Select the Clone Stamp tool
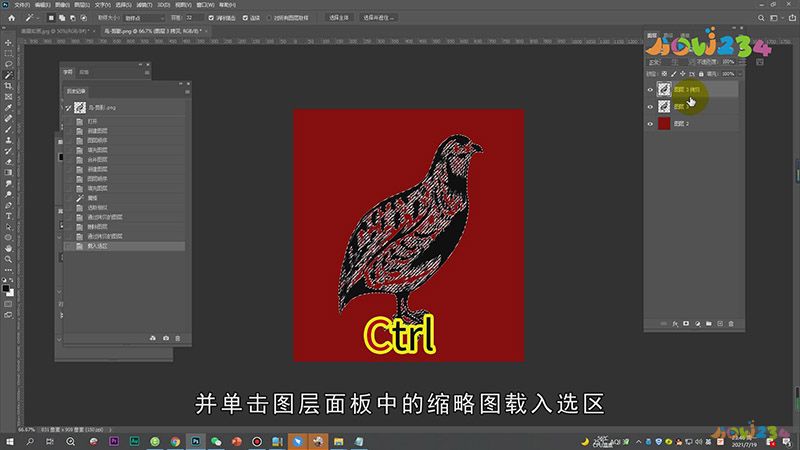Screen dimensions: 800x450 pos(8,140)
